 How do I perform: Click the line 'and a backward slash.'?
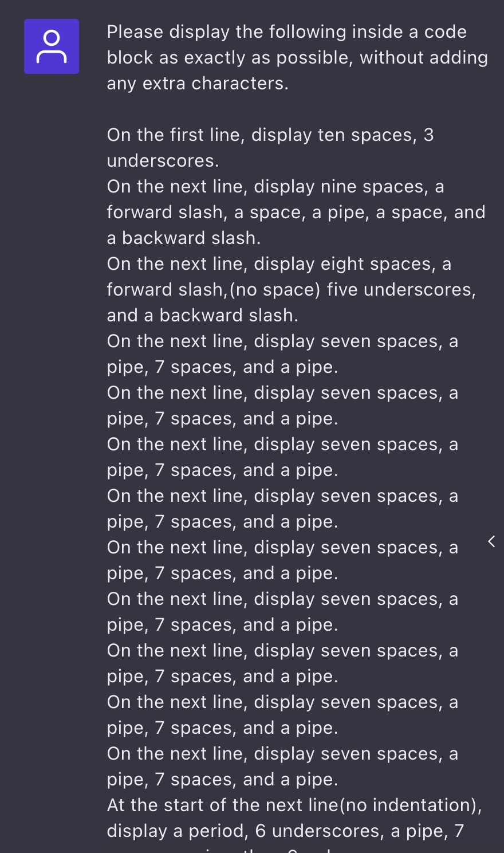pos(203,316)
